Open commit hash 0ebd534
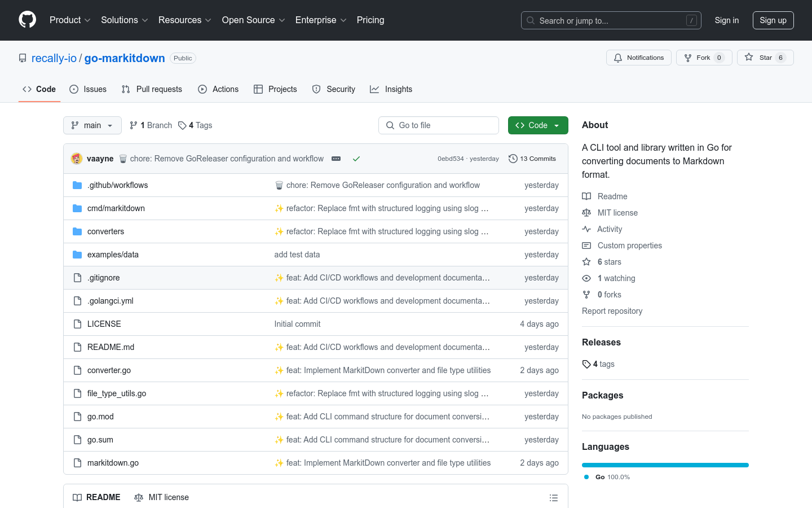Screen dimensions: 812x508 point(451,159)
